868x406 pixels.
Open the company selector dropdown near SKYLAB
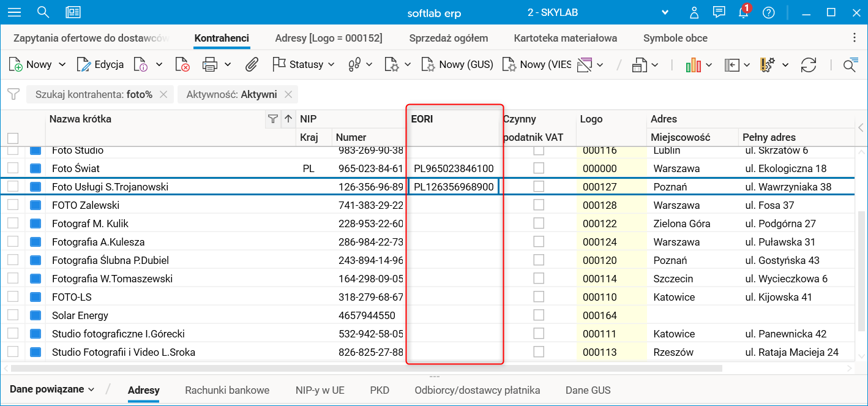(666, 13)
